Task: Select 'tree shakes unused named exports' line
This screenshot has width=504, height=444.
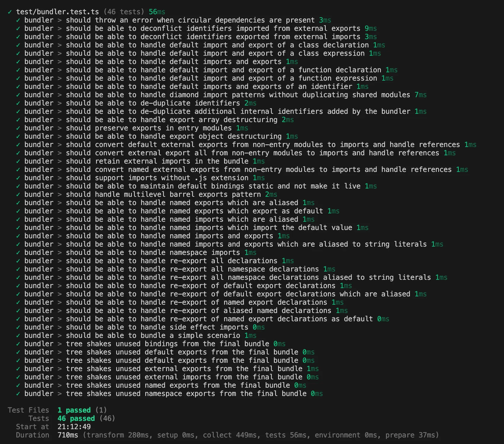Action: [161, 385]
